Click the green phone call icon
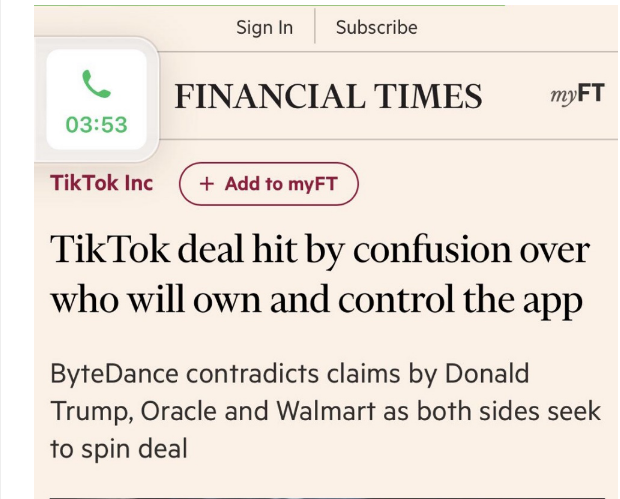 point(96,84)
